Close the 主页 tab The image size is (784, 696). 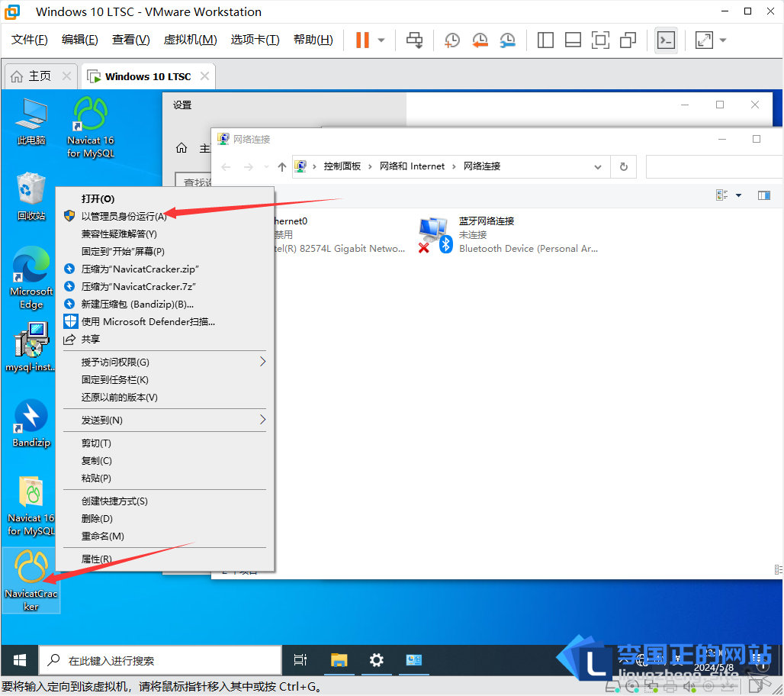click(x=66, y=76)
